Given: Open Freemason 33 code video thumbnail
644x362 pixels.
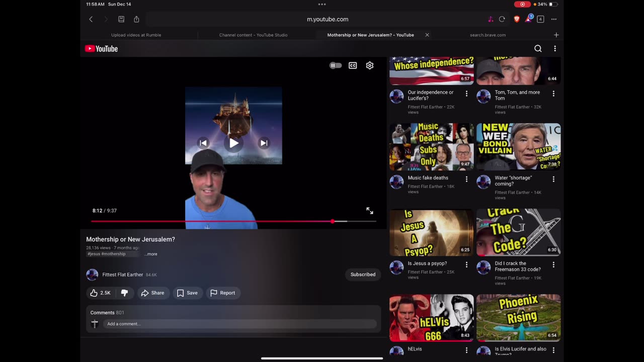Looking at the screenshot, I should 518,232.
